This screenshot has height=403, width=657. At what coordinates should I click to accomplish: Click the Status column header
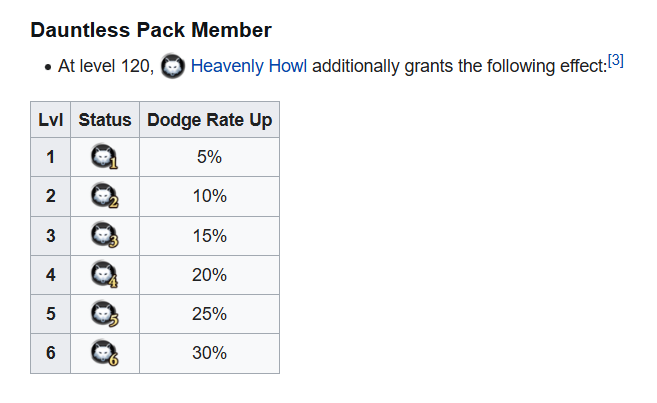pyautogui.click(x=105, y=120)
